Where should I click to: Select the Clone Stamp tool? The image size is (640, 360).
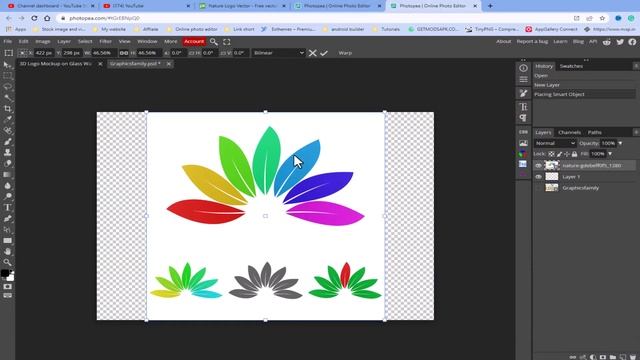click(x=7, y=153)
